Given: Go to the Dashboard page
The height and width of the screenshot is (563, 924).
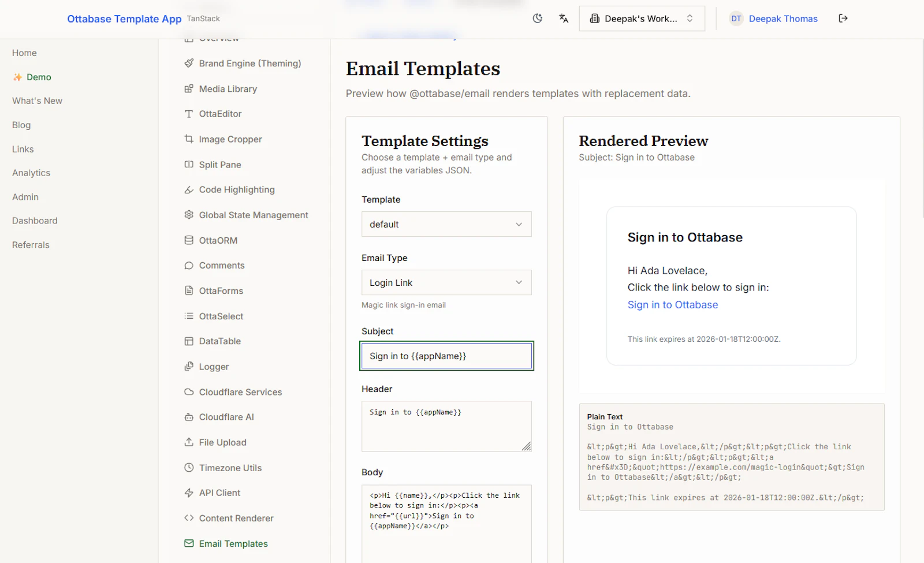Looking at the screenshot, I should pyautogui.click(x=35, y=220).
